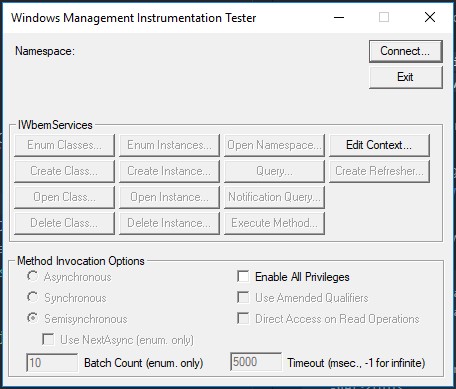Click the window title text
This screenshot has width=456, height=389.
[x=134, y=18]
